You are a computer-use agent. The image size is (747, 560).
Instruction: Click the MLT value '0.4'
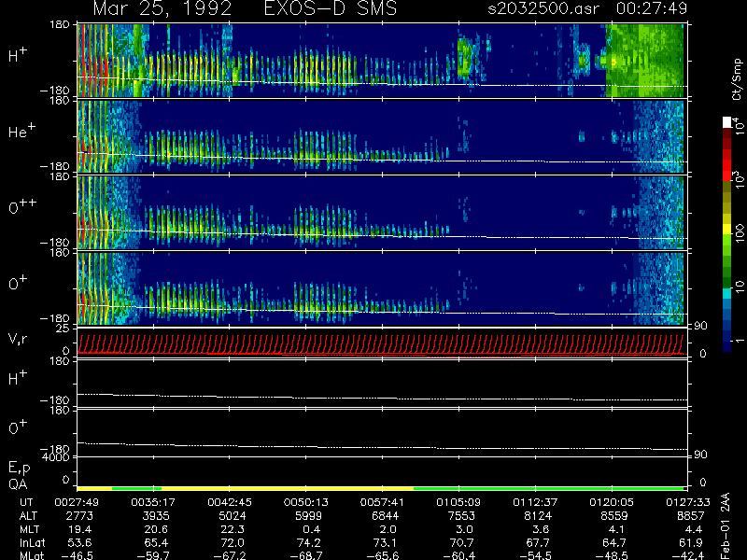coord(312,529)
